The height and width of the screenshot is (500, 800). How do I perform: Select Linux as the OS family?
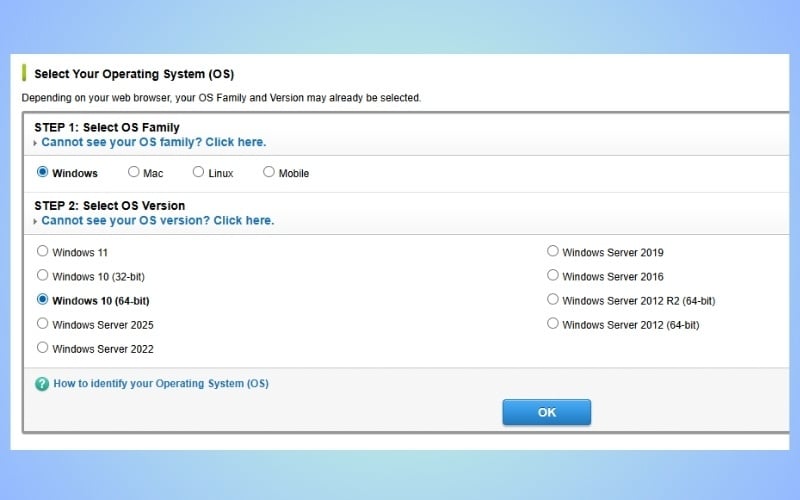point(198,172)
